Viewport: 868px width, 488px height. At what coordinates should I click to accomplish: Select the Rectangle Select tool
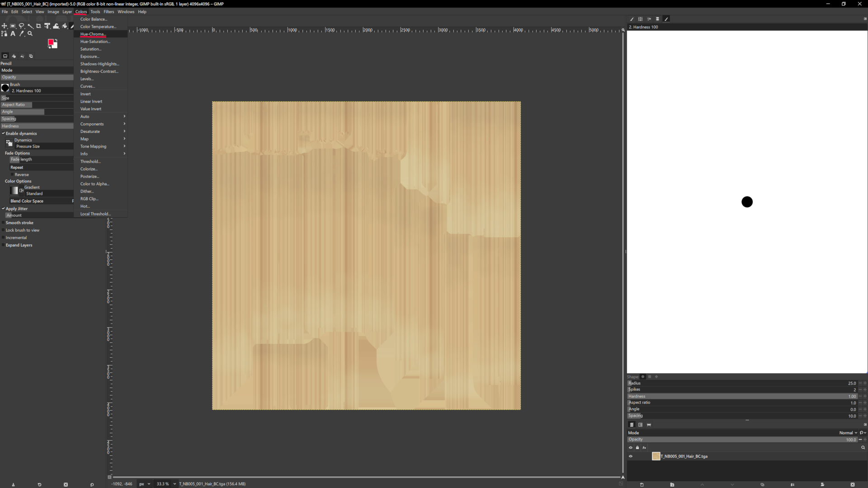point(13,26)
